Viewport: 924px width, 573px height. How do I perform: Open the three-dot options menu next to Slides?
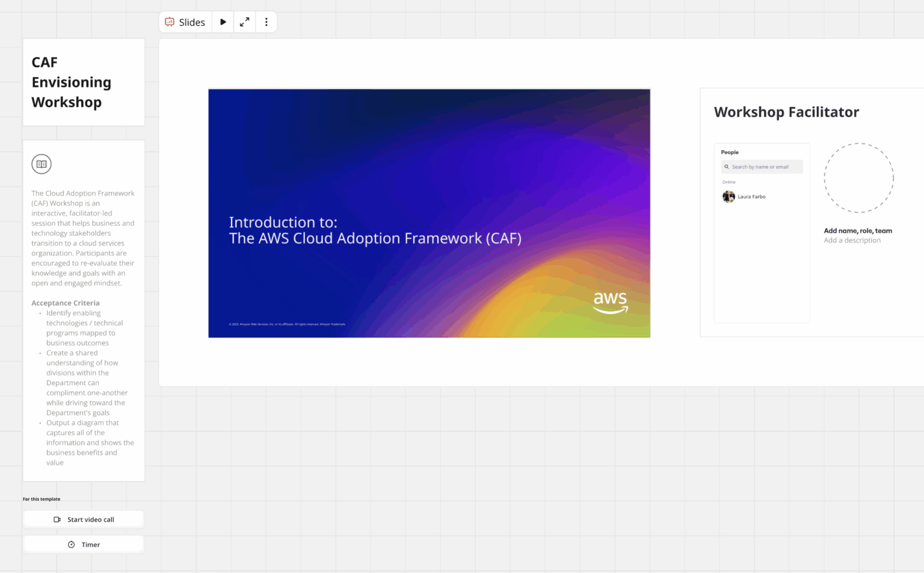point(266,22)
